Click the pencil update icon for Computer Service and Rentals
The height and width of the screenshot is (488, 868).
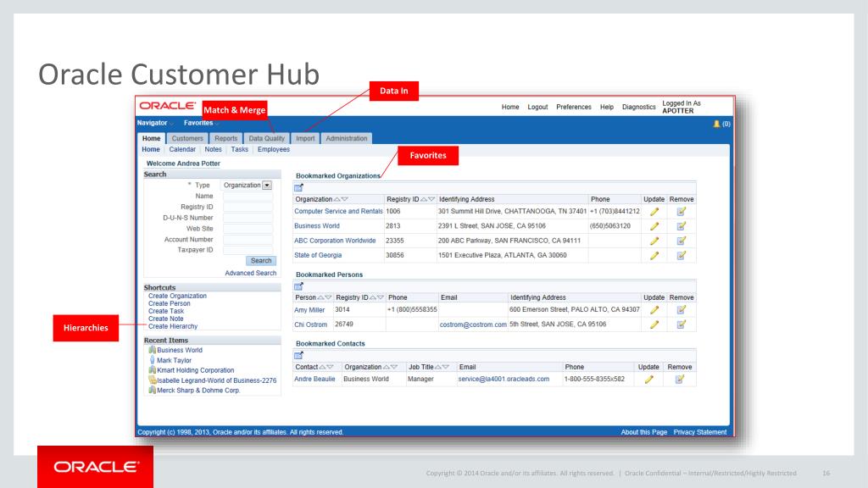(654, 211)
